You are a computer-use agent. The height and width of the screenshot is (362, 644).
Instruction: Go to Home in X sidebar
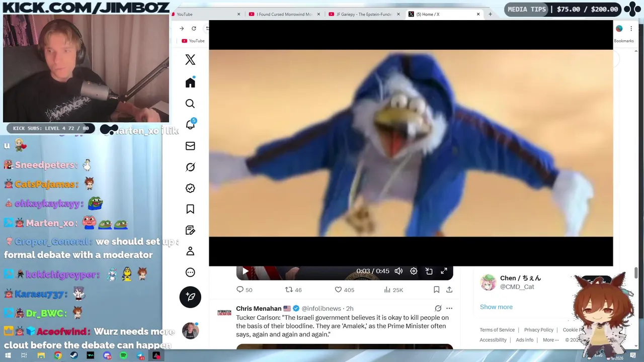point(190,82)
